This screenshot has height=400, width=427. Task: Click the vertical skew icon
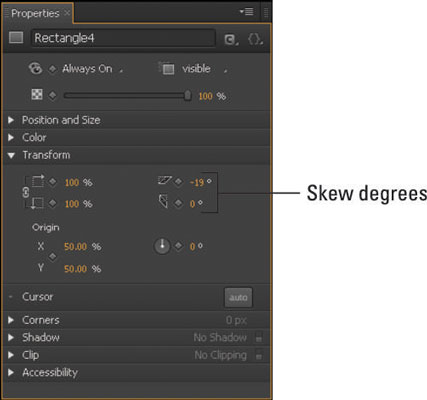pyautogui.click(x=163, y=202)
